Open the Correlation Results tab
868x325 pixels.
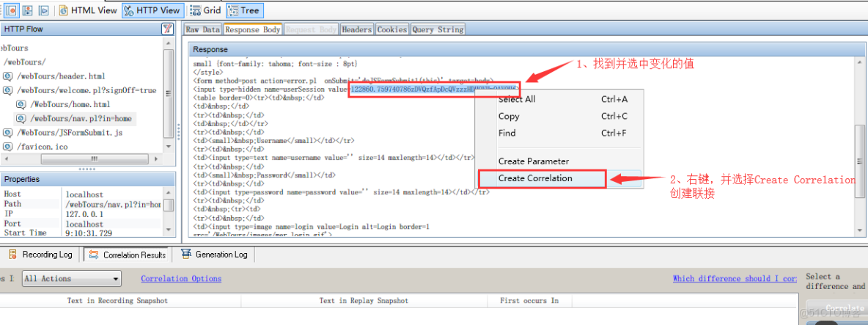point(128,255)
